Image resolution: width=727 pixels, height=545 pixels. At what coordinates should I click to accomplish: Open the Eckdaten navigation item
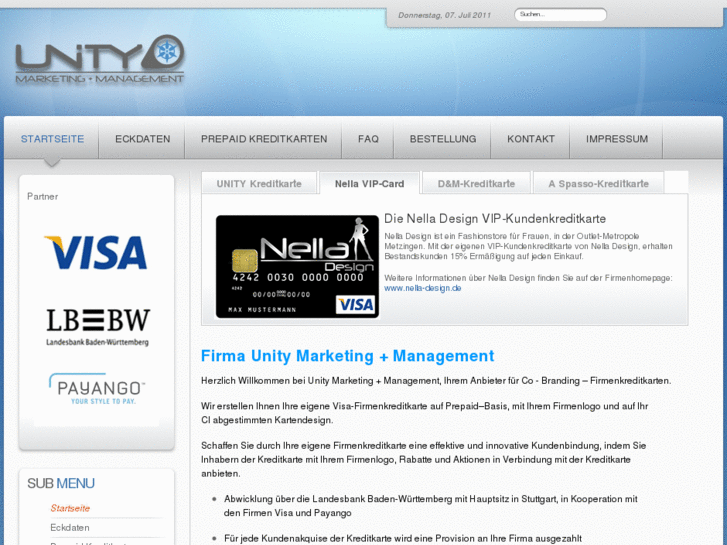142,139
